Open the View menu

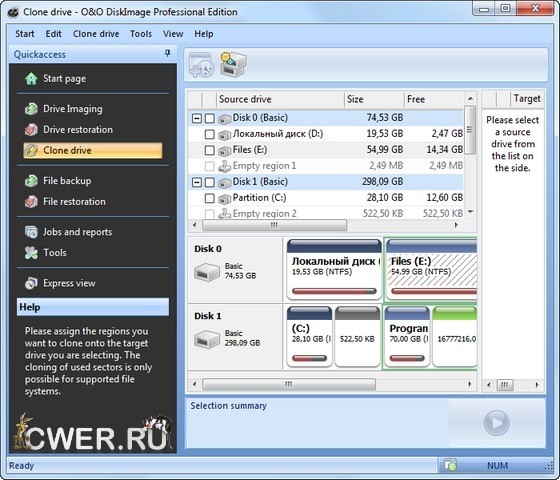tap(173, 34)
